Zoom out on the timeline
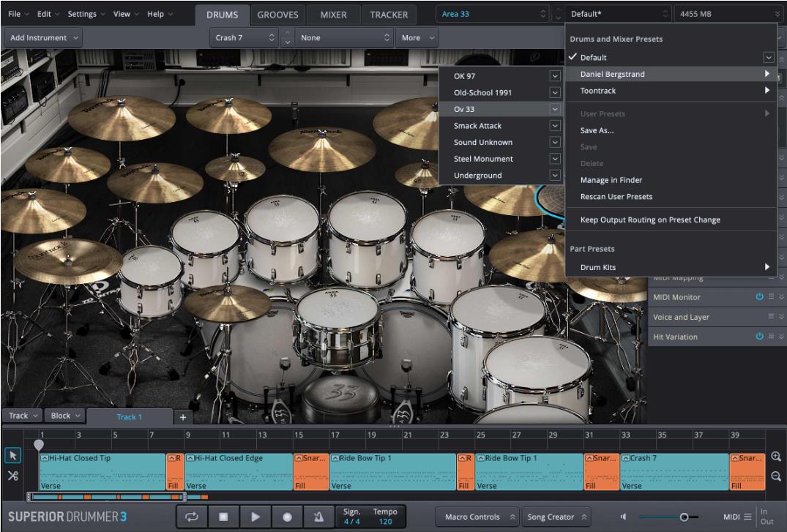The width and height of the screenshot is (787, 532). pos(776,476)
